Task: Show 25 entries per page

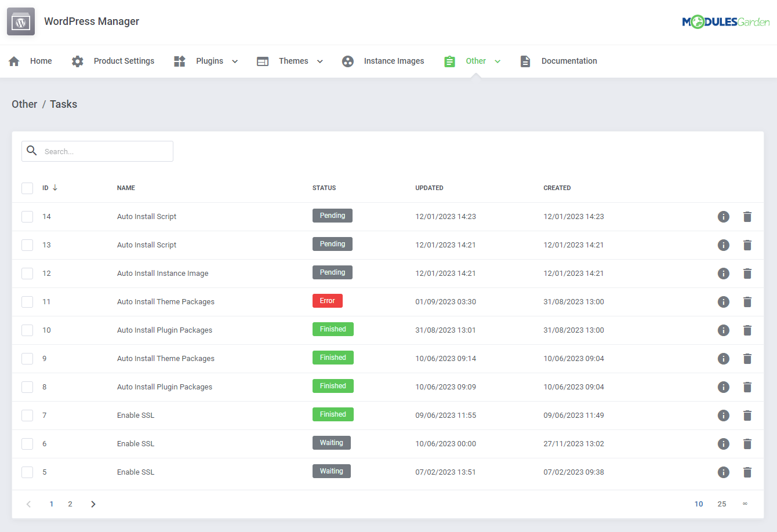Action: coord(722,504)
